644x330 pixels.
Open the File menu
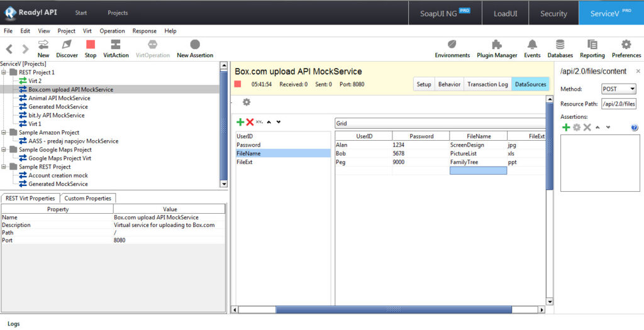tap(8, 31)
